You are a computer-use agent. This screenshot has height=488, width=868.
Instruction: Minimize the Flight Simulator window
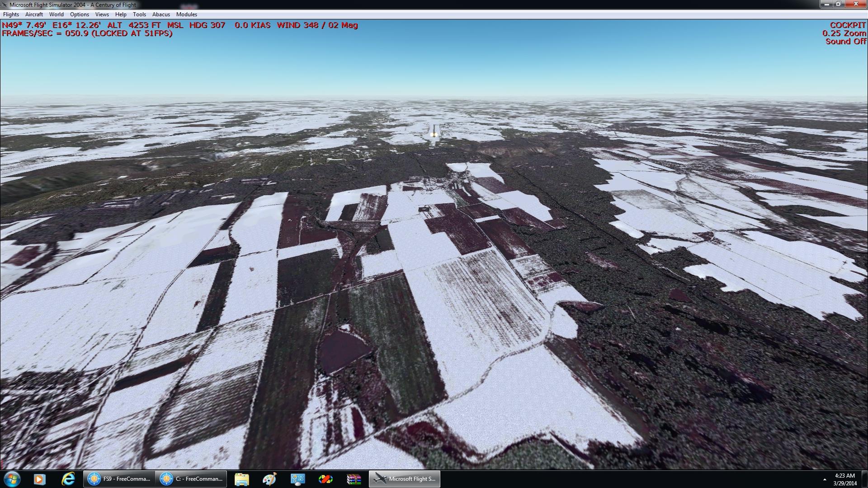[x=827, y=4]
